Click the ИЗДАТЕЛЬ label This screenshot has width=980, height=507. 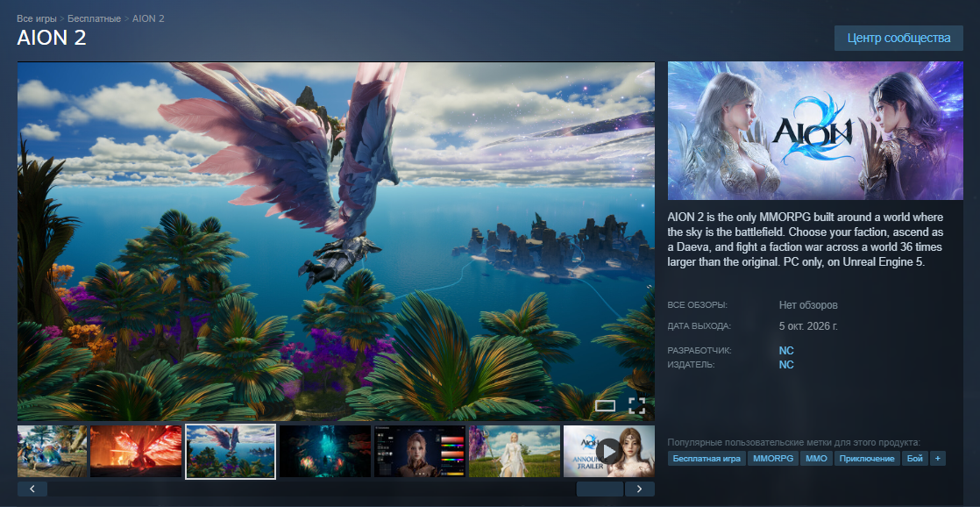(x=692, y=365)
